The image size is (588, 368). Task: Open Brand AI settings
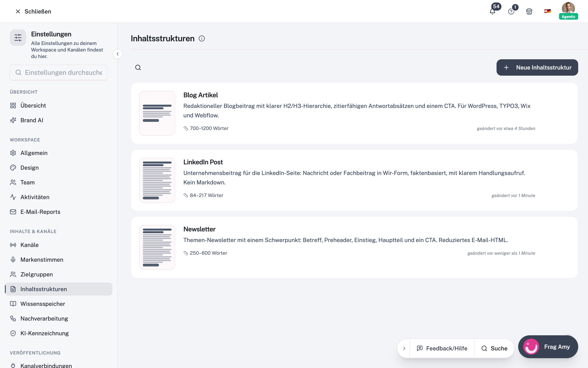59,120
